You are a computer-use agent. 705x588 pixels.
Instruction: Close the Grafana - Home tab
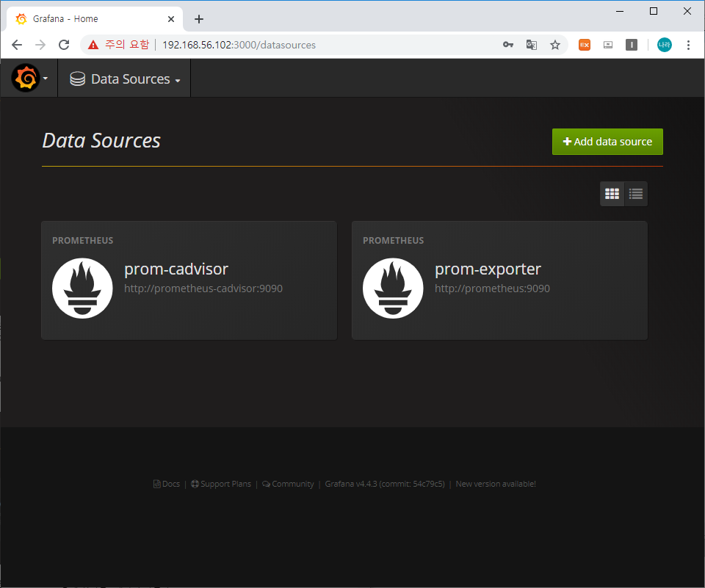coord(171,19)
